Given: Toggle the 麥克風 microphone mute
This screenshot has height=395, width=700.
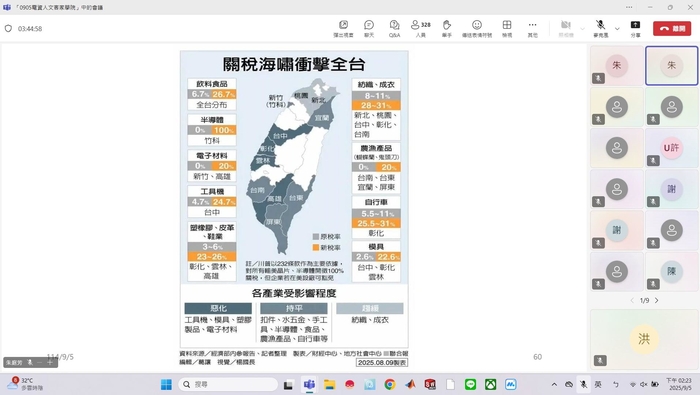Looking at the screenshot, I should pyautogui.click(x=600, y=29).
